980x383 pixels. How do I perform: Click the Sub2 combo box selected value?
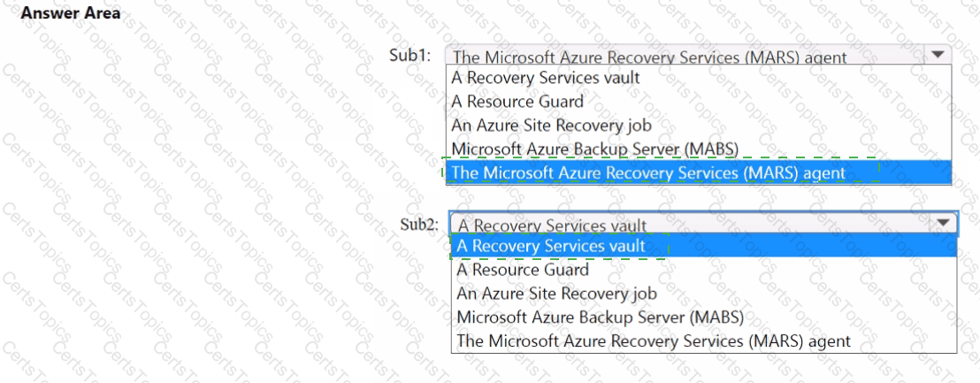[553, 226]
